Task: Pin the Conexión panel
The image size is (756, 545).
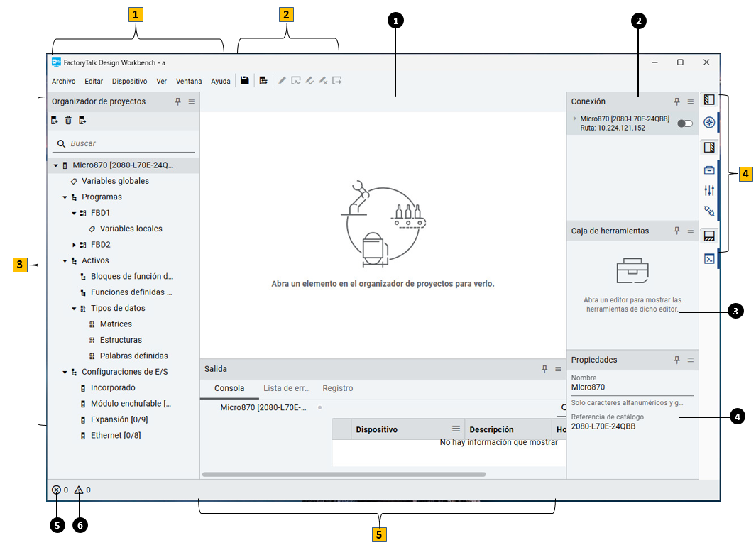Action: [677, 101]
